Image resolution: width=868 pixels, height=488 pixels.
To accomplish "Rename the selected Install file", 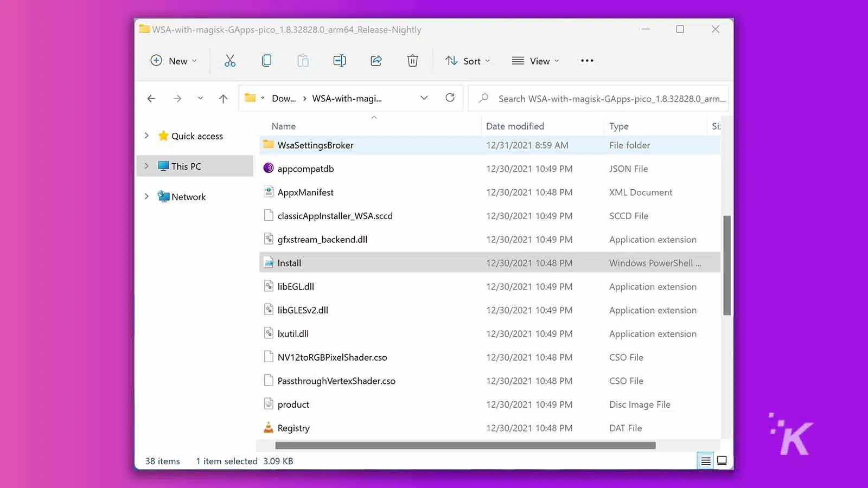I will [340, 61].
